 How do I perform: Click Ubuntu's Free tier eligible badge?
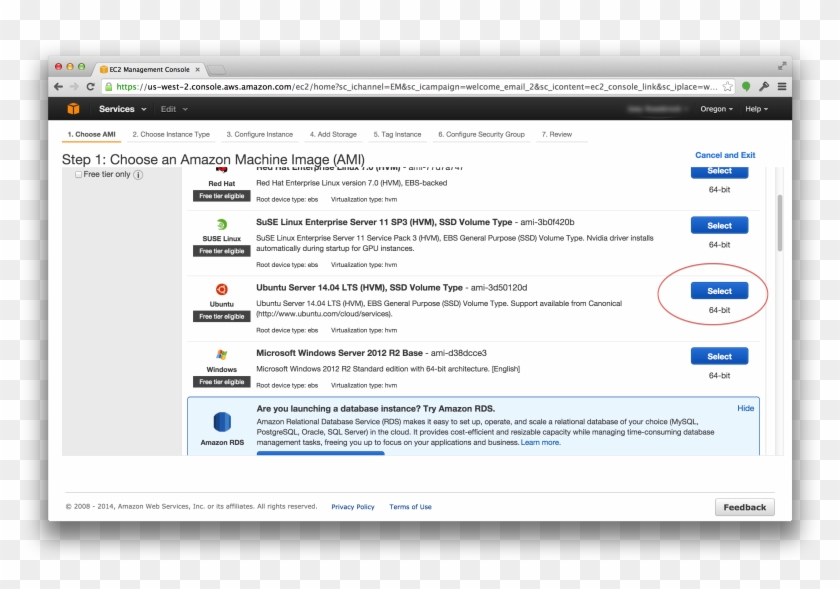222,317
